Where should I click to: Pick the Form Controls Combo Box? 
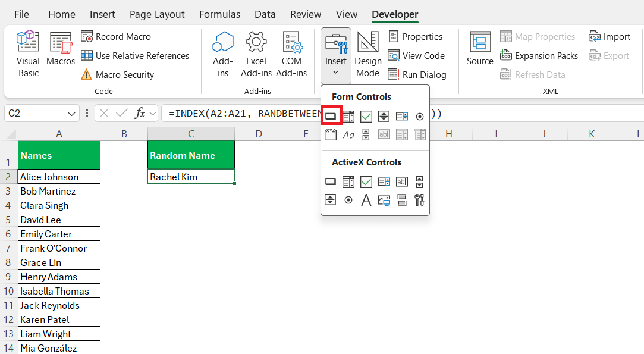click(x=348, y=117)
